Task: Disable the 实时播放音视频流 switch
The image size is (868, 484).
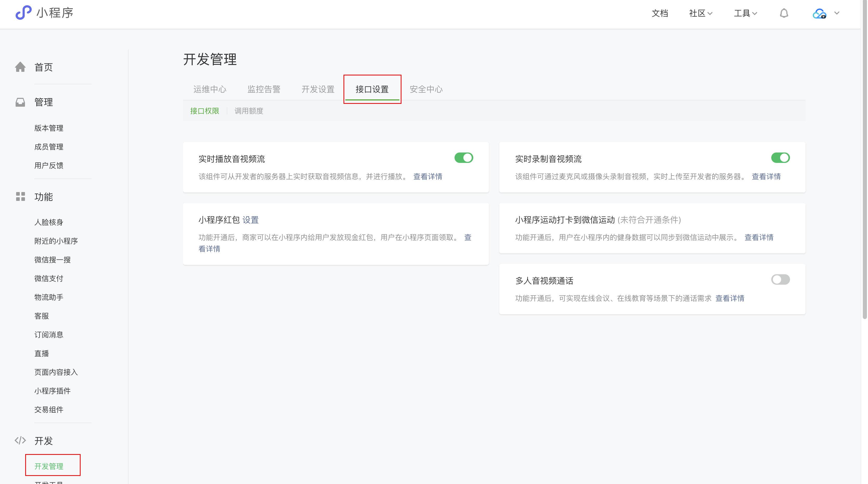Action: coord(464,158)
